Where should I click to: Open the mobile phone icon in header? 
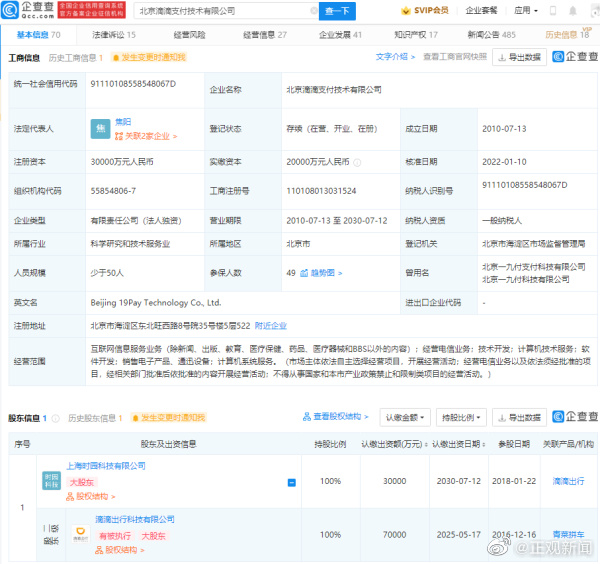click(x=553, y=11)
